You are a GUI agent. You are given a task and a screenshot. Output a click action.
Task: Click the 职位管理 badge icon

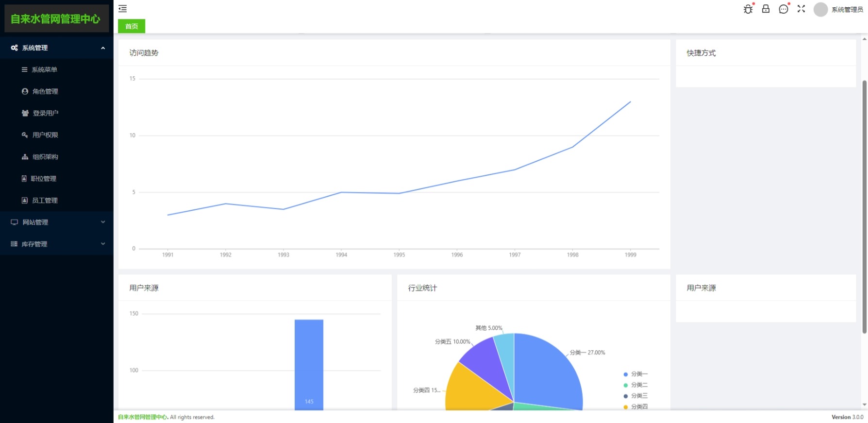tap(24, 179)
